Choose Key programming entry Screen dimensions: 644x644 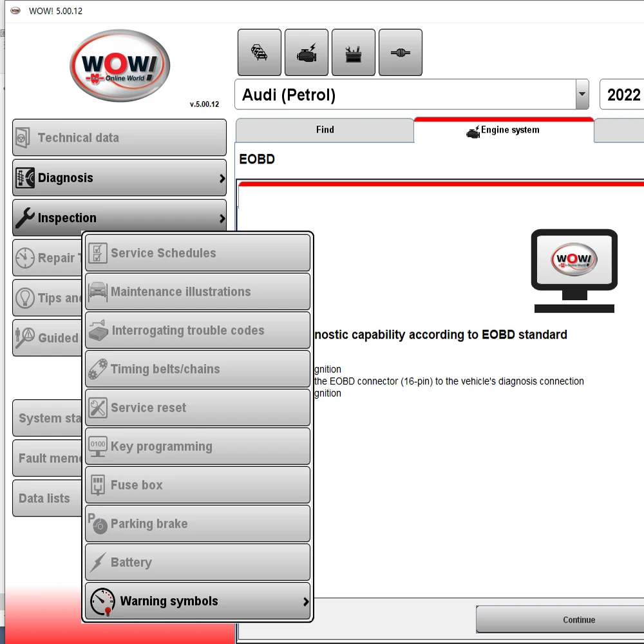[198, 446]
